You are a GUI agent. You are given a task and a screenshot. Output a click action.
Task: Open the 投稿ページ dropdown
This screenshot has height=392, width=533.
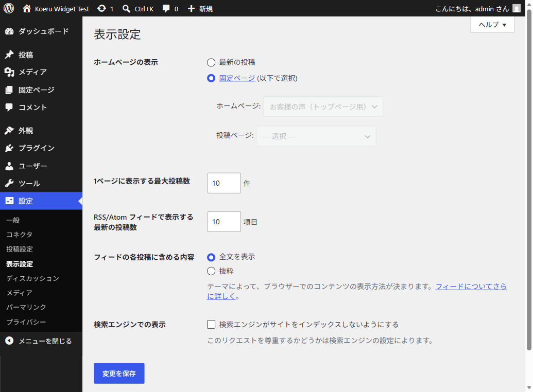point(316,136)
